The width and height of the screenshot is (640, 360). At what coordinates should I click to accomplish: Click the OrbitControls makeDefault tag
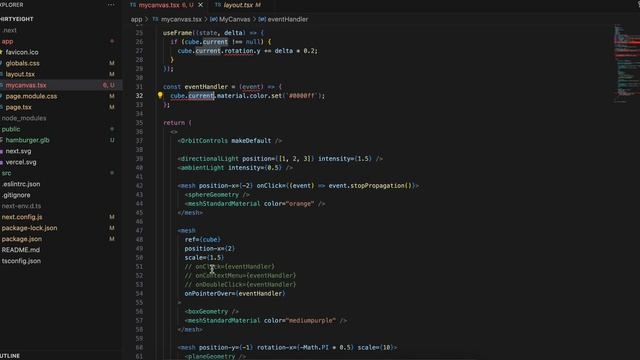tap(230, 140)
